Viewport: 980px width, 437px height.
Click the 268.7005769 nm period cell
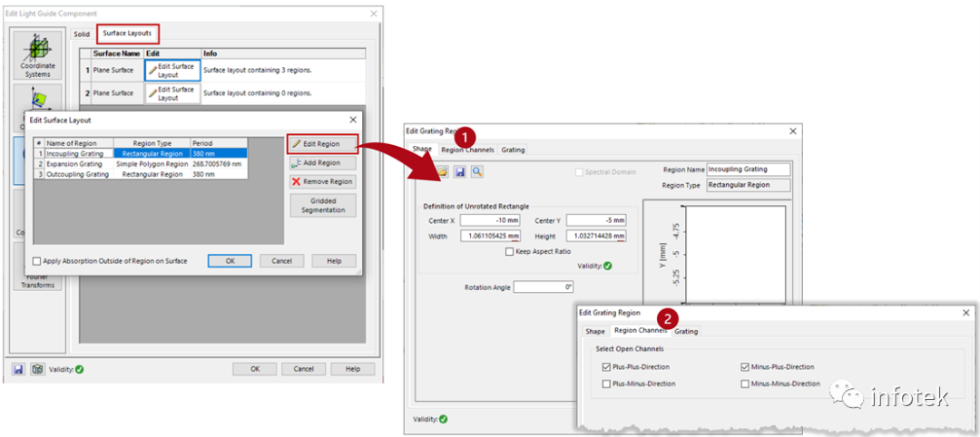pos(219,163)
